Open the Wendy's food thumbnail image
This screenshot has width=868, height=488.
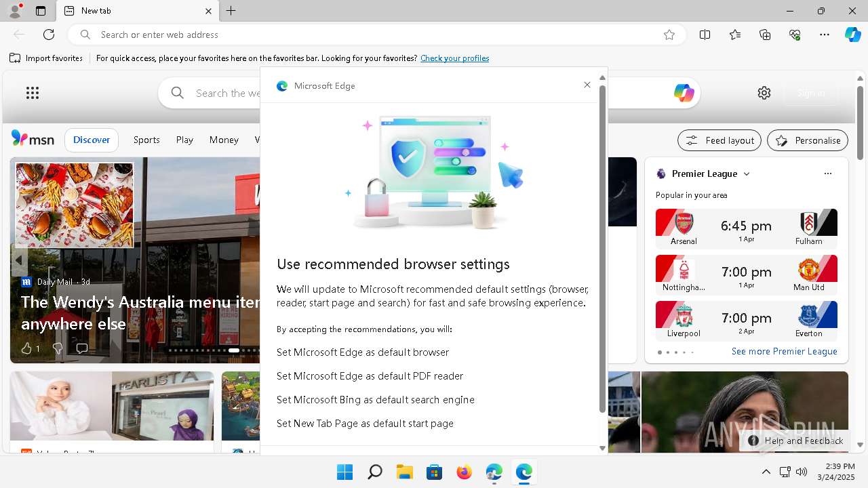click(x=75, y=205)
